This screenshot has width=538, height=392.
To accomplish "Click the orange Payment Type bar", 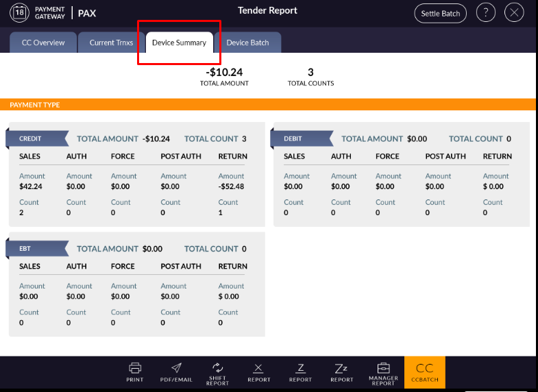I will click(x=267, y=105).
